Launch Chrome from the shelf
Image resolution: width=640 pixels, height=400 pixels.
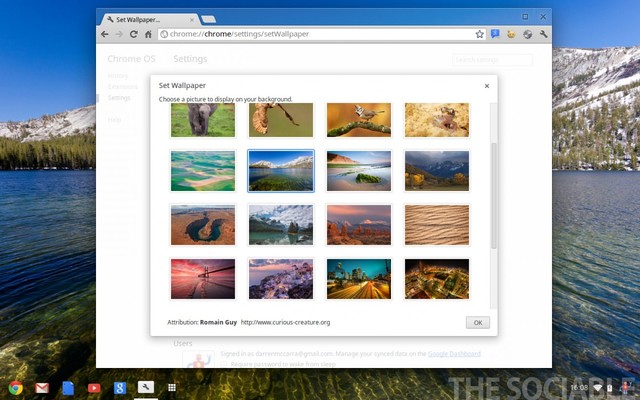16,388
